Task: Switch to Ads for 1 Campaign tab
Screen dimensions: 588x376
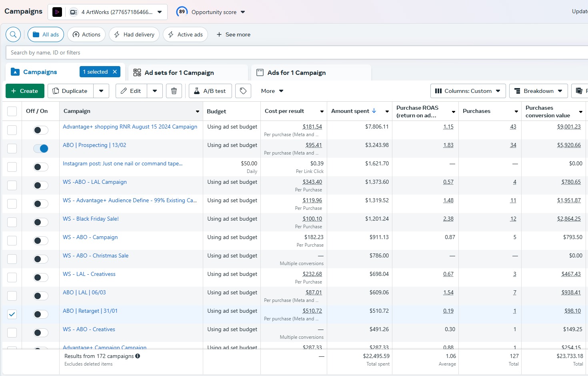Action: click(x=296, y=72)
